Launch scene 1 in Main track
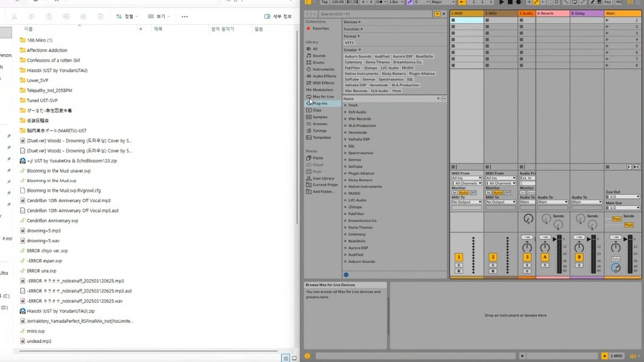The width and height of the screenshot is (644, 362). pyautogui.click(x=607, y=20)
